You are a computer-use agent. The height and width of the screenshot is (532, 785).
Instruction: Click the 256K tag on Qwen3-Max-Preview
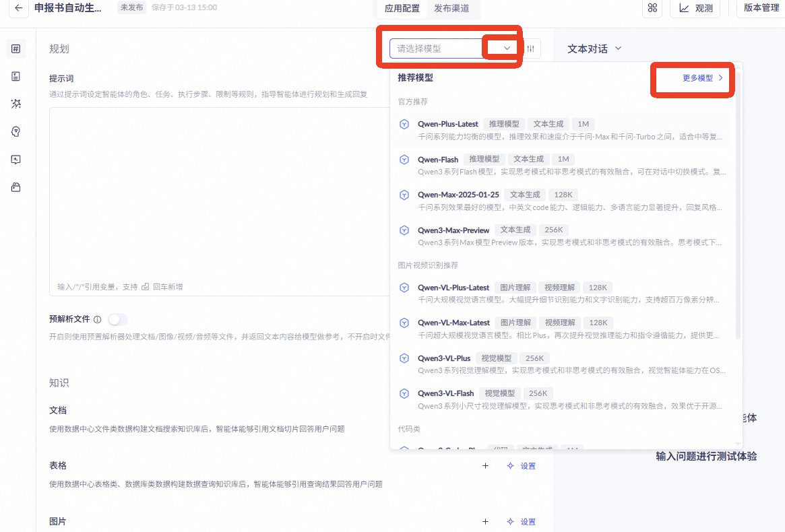pos(553,230)
